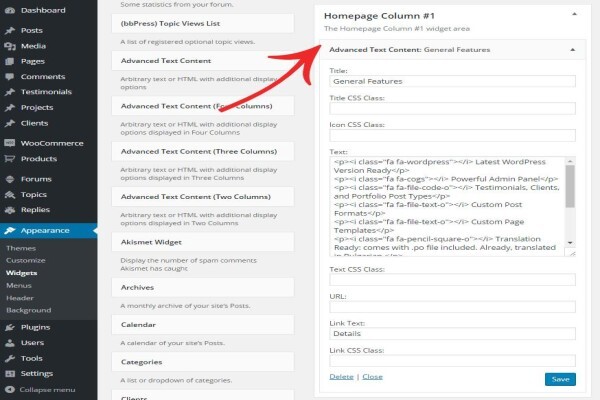The image size is (600, 400).
Task: Click the Forums icon
Action: [10, 179]
